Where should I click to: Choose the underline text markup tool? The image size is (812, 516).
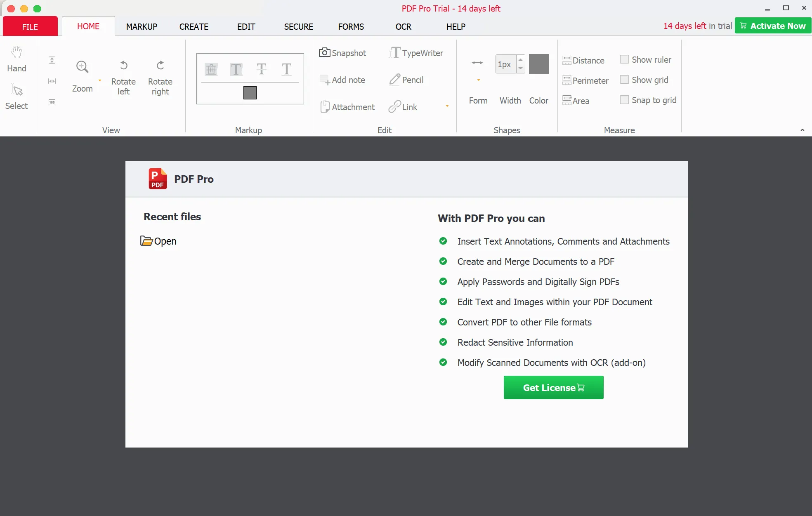pyautogui.click(x=286, y=69)
